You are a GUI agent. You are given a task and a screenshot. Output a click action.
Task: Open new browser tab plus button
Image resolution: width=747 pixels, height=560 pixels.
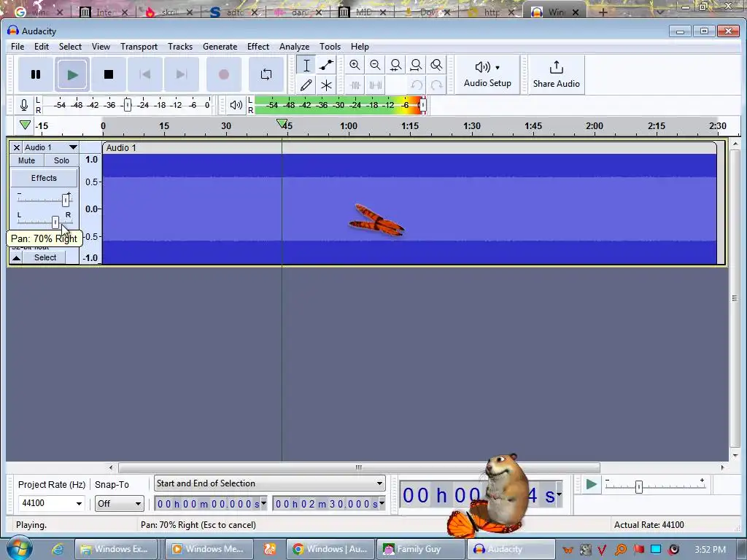coord(603,12)
